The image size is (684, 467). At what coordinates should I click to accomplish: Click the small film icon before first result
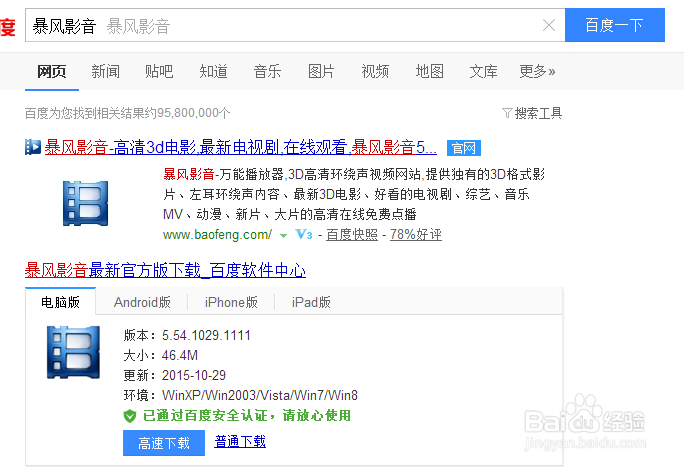tap(33, 147)
